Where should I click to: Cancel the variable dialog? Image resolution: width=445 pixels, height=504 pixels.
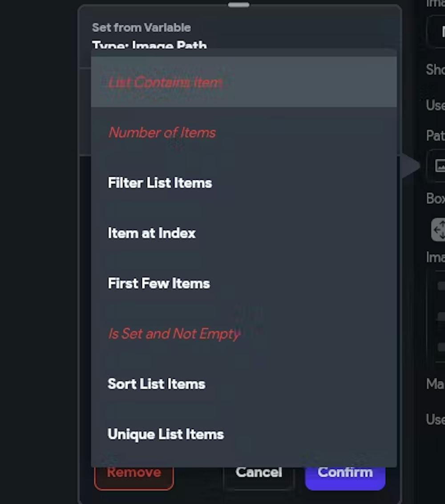[259, 472]
